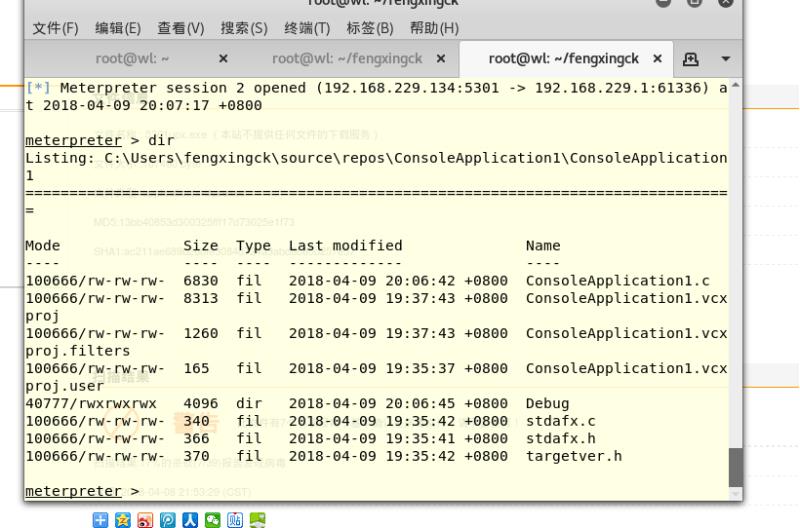
Task: Click the scrollbar up arrow
Action: [x=735, y=86]
